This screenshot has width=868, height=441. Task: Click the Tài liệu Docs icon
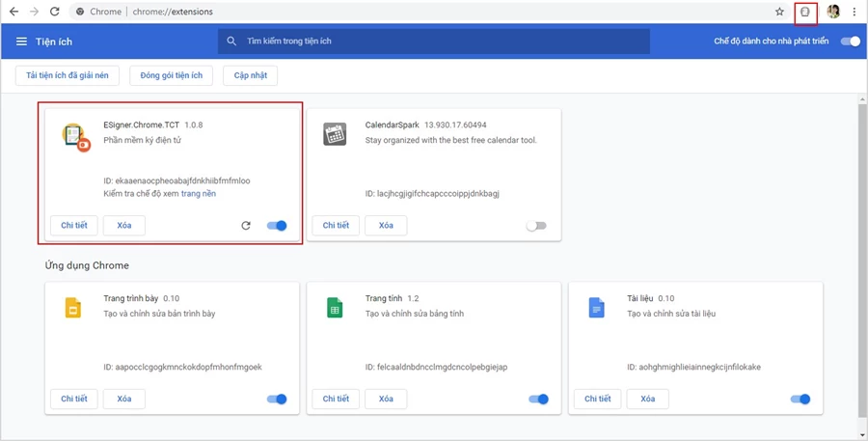click(x=596, y=308)
